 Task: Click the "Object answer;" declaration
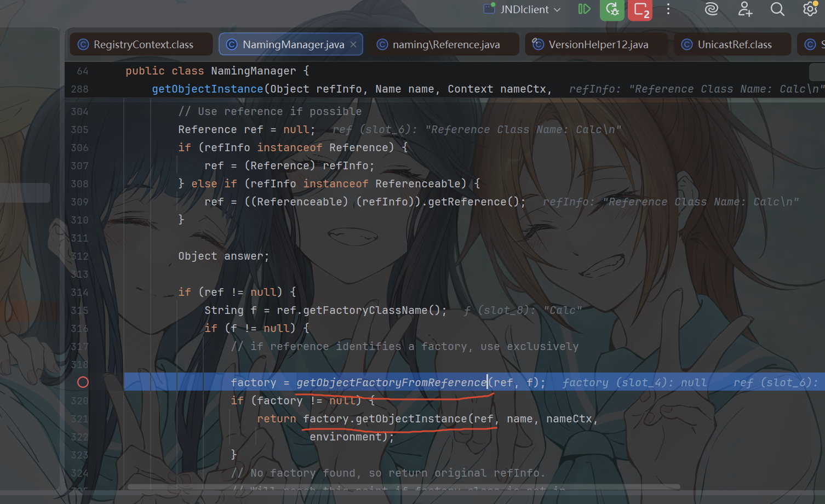[224, 256]
